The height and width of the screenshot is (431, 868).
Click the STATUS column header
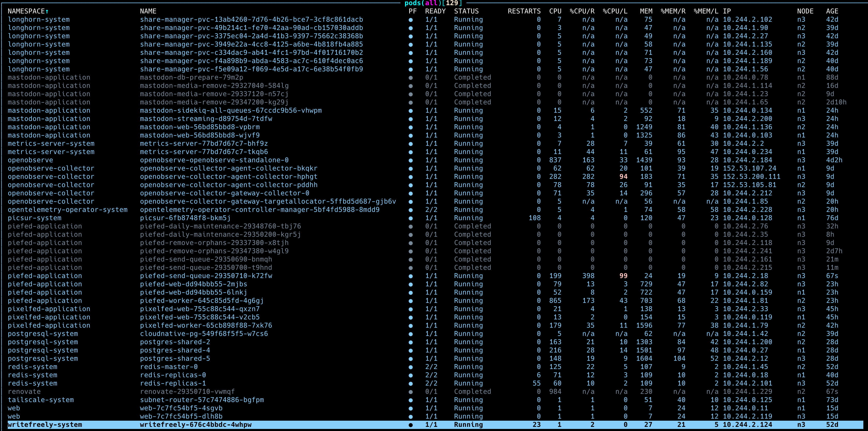coord(467,11)
